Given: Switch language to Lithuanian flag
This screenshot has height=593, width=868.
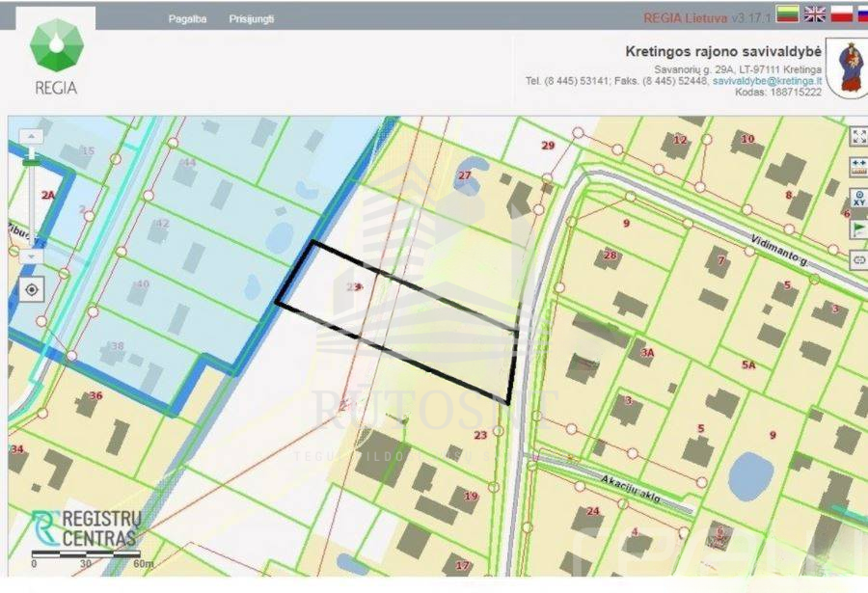Looking at the screenshot, I should 787,13.
